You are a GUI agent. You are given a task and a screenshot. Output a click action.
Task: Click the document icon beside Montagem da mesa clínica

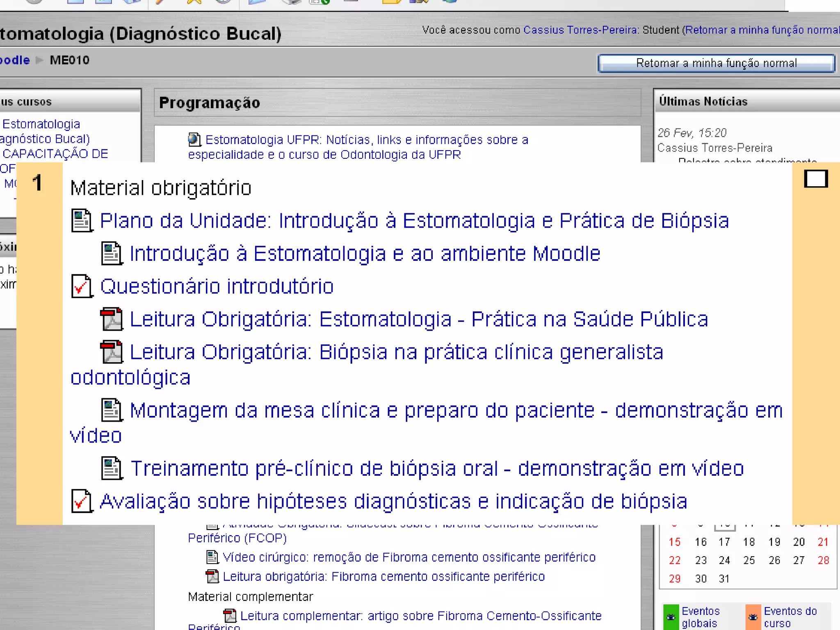pos(112,410)
